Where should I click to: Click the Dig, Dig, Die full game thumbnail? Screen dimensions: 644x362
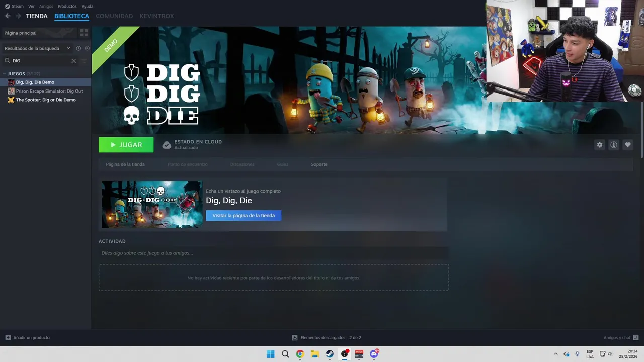pyautogui.click(x=152, y=205)
